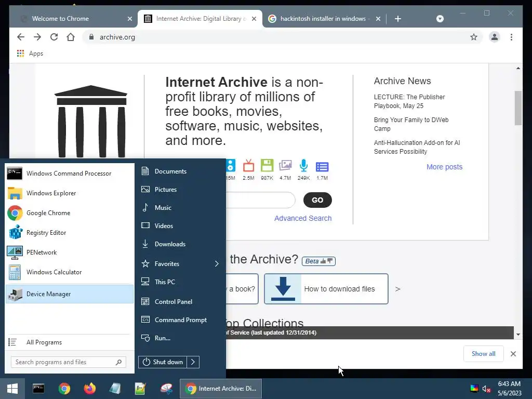Open Windows Command Processor from start menu
Viewport: 532px width, 399px height.
(70, 174)
